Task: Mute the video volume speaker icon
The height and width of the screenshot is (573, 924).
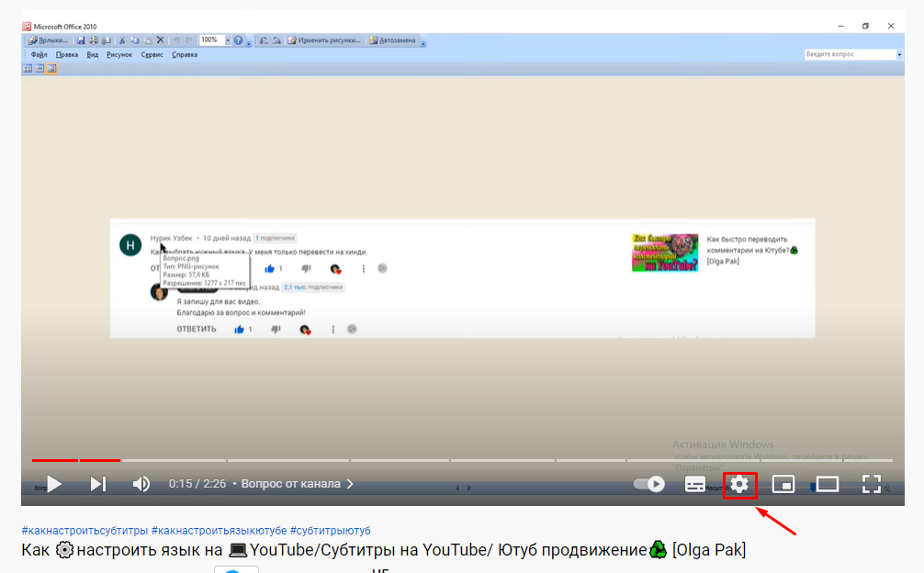Action: 141,484
